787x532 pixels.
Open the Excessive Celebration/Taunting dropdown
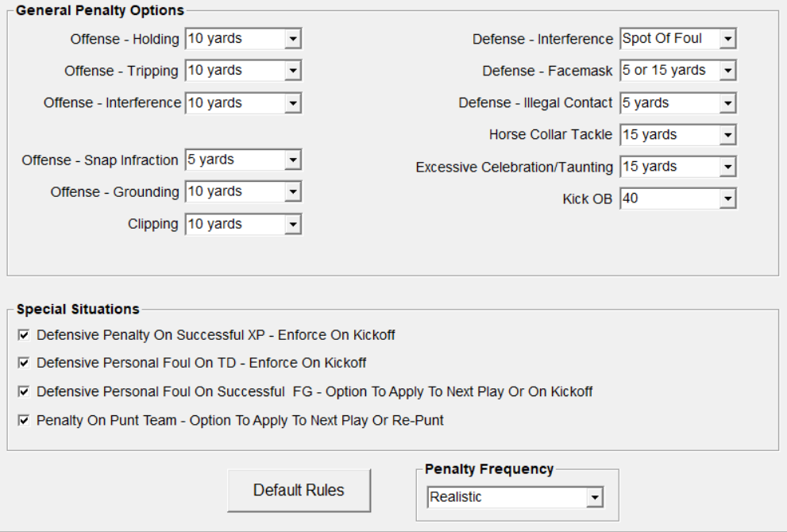pos(727,167)
